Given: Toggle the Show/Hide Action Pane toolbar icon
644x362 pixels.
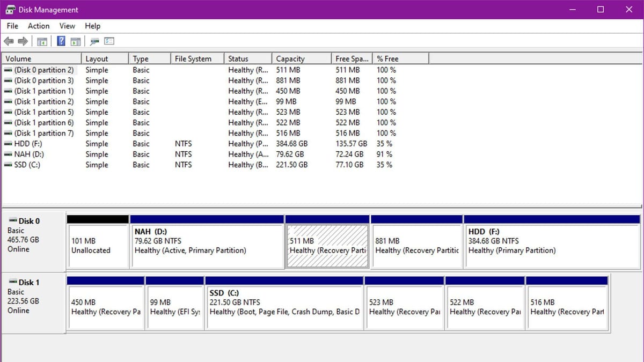Looking at the screenshot, I should click(x=76, y=41).
